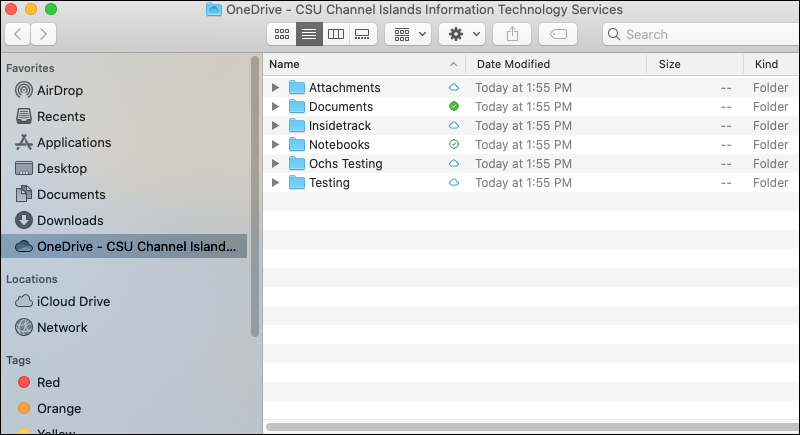800x435 pixels.
Task: Select the Testing folder icon
Action: 296,183
